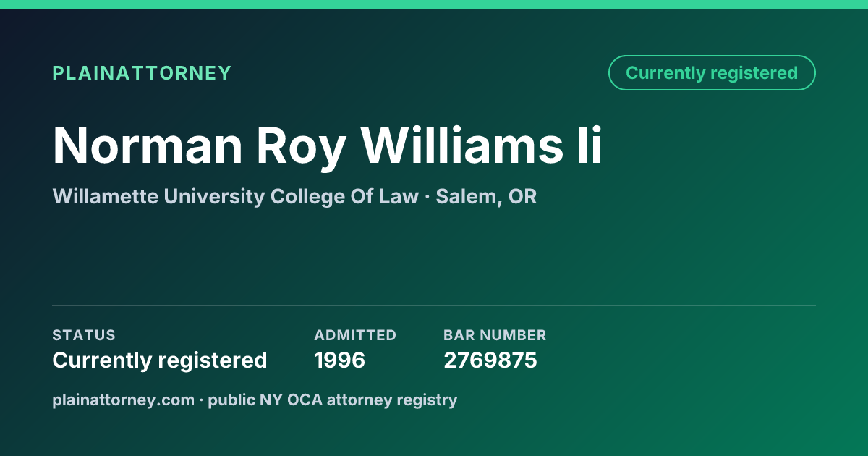This screenshot has height=456, width=868.
Task: Select the admission year 1996
Action: (x=340, y=360)
